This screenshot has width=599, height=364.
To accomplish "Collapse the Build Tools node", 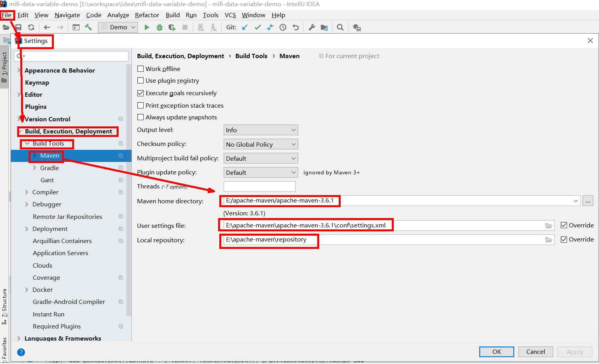I will click(x=27, y=144).
